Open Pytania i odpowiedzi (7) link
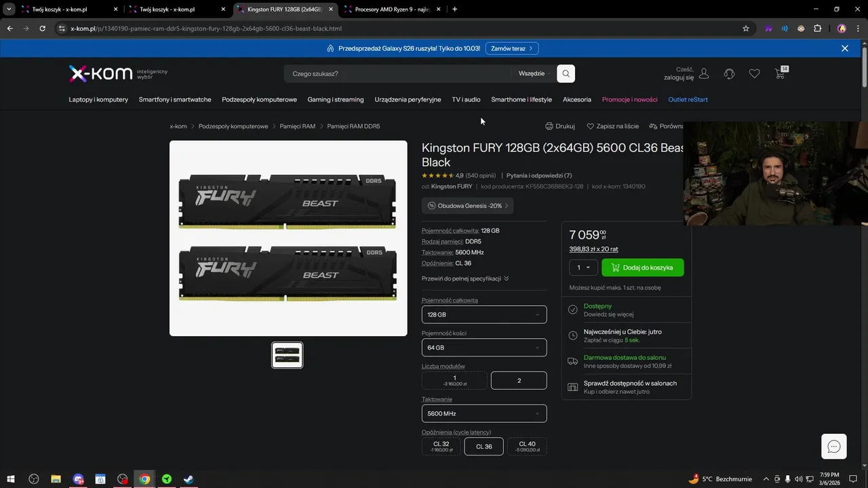This screenshot has height=488, width=868. pos(539,176)
